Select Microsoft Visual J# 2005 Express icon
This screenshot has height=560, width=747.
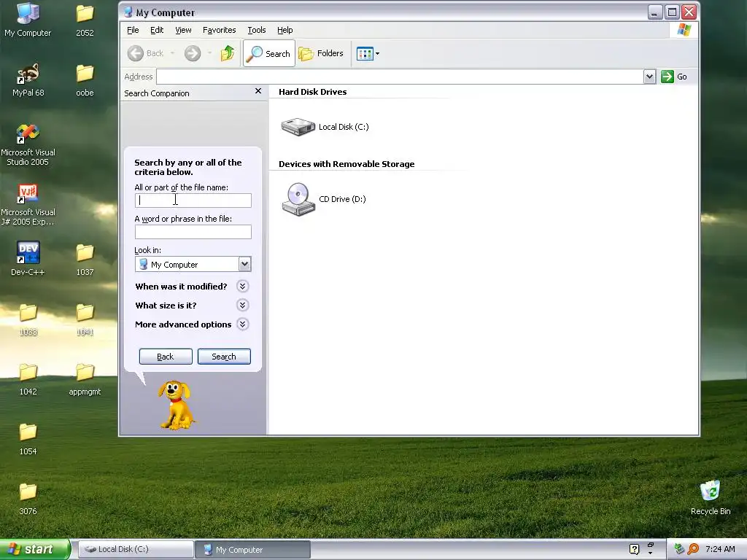click(28, 205)
